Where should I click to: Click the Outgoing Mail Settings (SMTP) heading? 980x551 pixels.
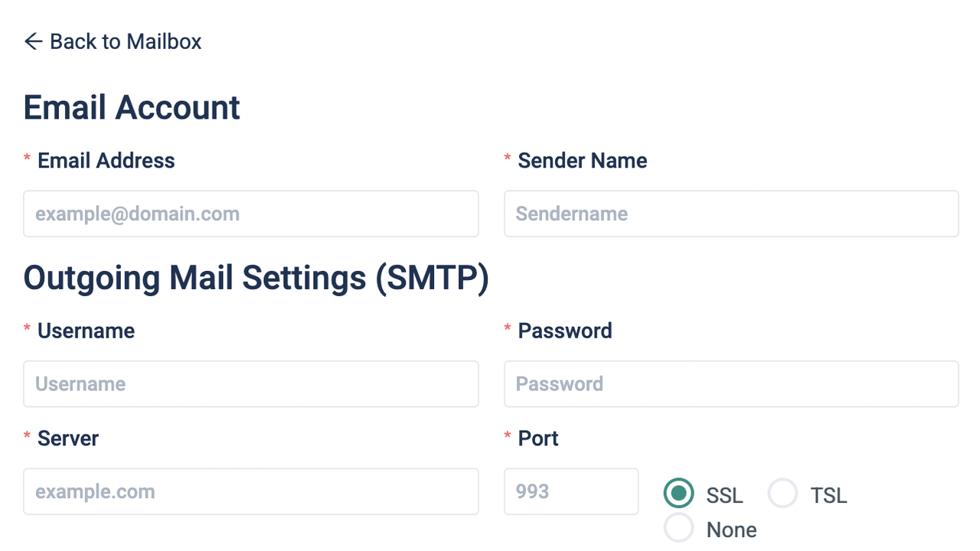[256, 278]
